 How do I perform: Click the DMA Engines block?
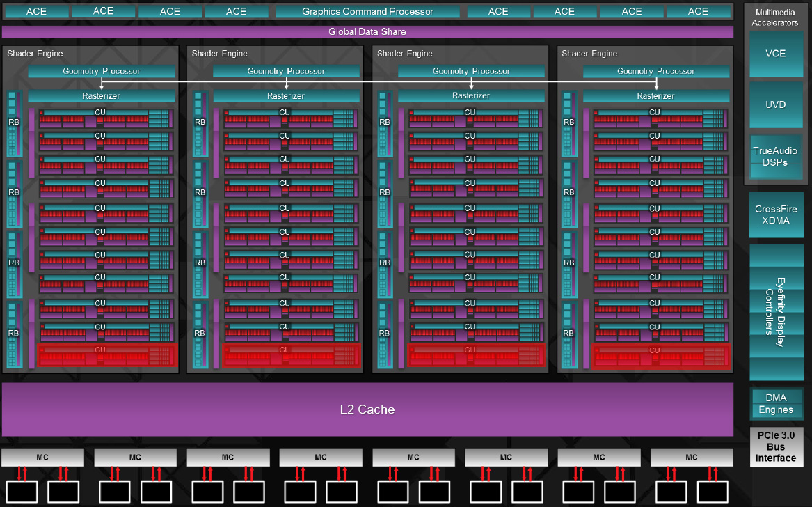(x=776, y=404)
